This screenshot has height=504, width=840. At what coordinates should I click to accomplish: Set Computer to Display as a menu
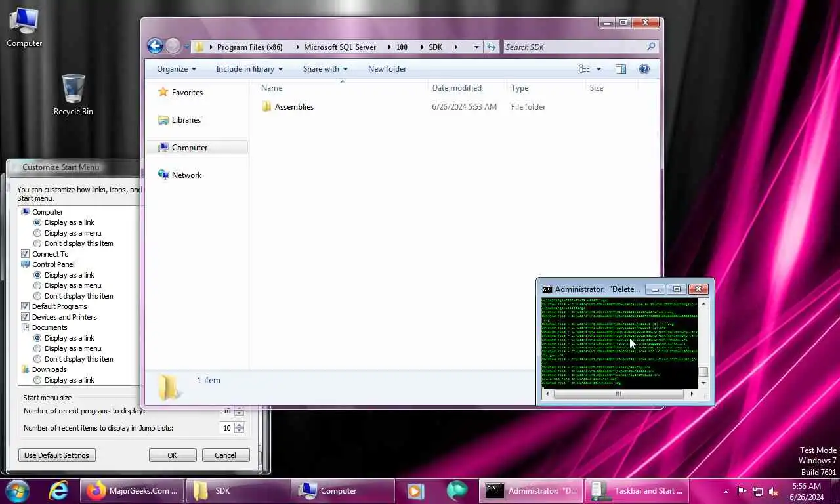click(37, 233)
